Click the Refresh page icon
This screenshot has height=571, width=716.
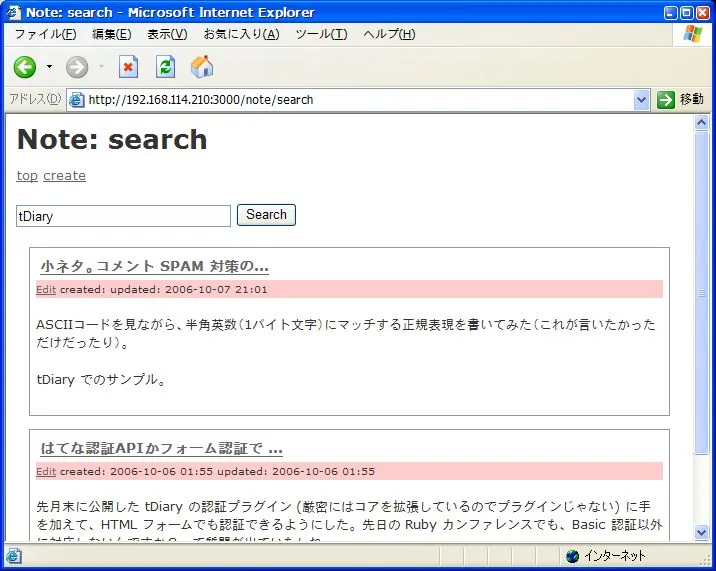pyautogui.click(x=165, y=67)
